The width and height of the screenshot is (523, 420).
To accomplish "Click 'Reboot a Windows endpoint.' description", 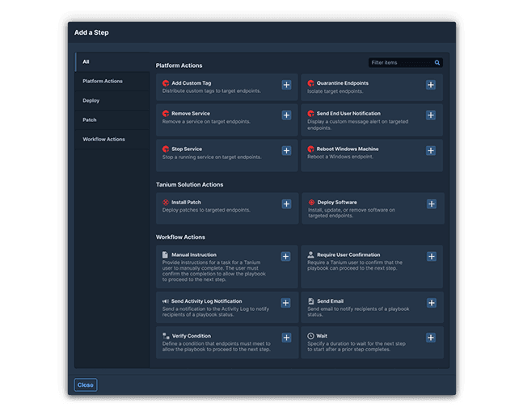I will [340, 157].
